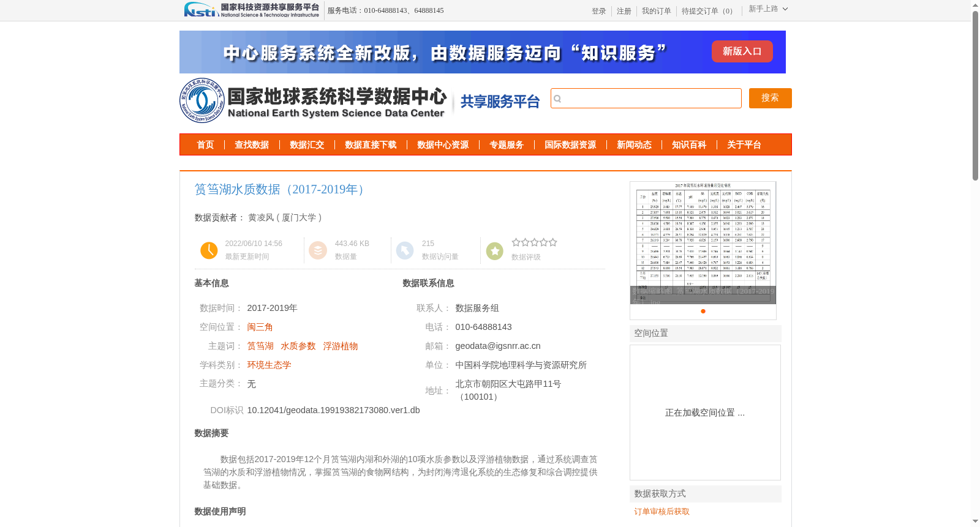Expand the 新手上路 dropdown
The image size is (980, 527).
pos(768,9)
